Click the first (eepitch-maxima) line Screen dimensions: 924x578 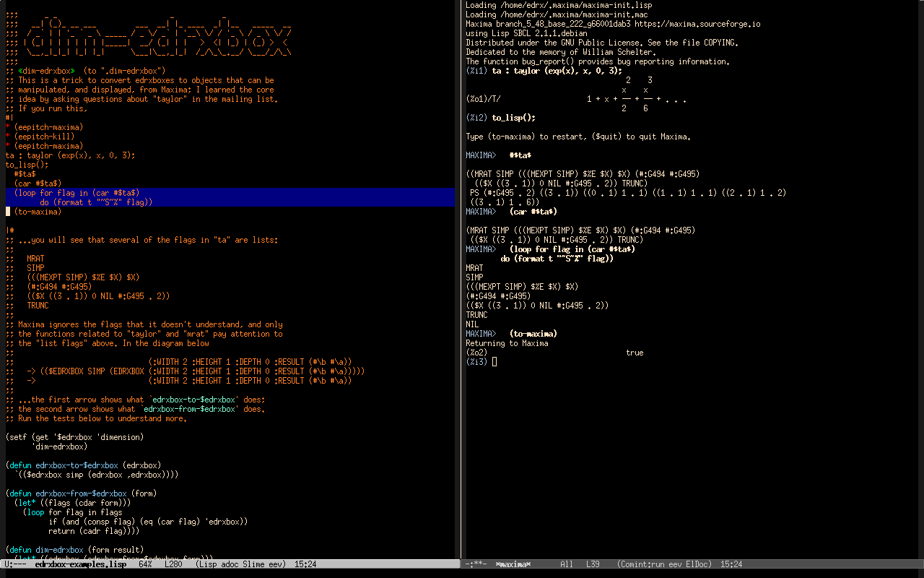[48, 127]
